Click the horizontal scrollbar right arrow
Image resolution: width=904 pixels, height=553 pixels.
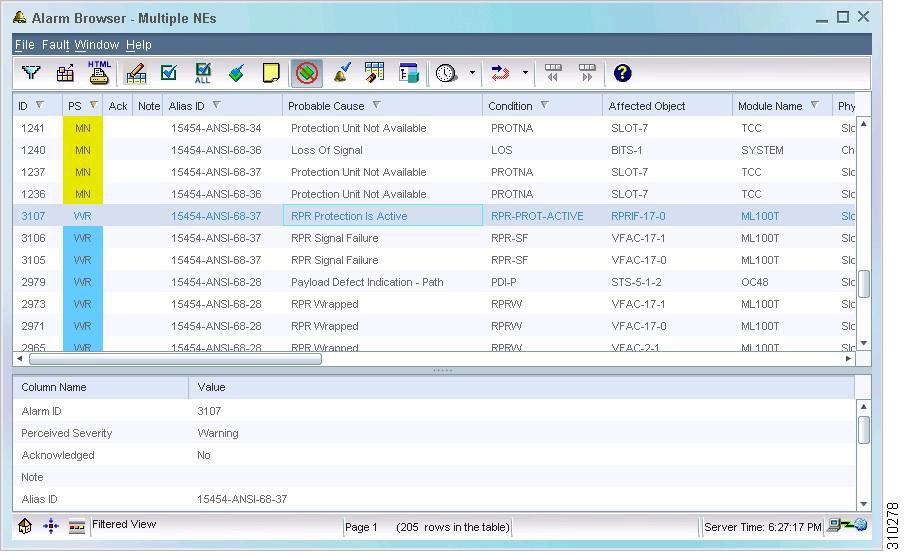pyautogui.click(x=848, y=359)
